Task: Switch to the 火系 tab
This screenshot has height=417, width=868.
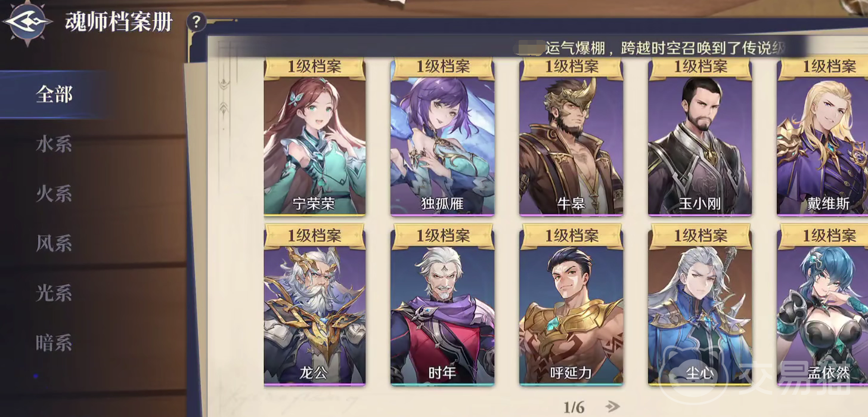Action: tap(54, 193)
